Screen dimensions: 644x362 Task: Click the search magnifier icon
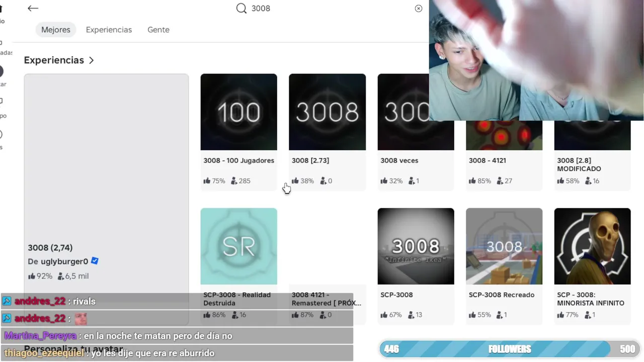(x=242, y=8)
